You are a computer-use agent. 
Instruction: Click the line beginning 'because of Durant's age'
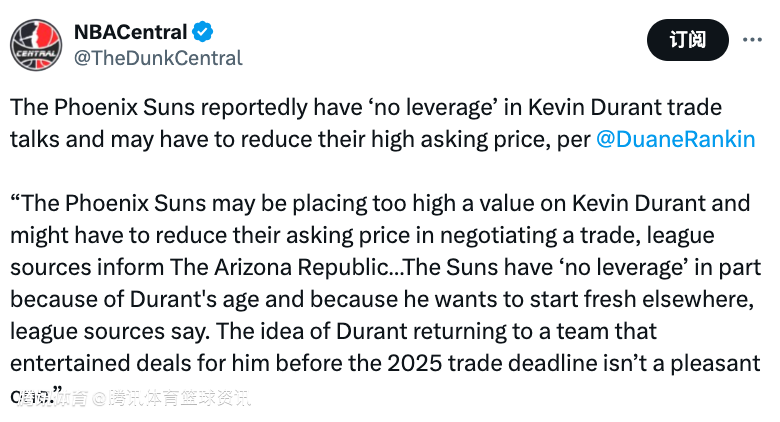coord(382,299)
